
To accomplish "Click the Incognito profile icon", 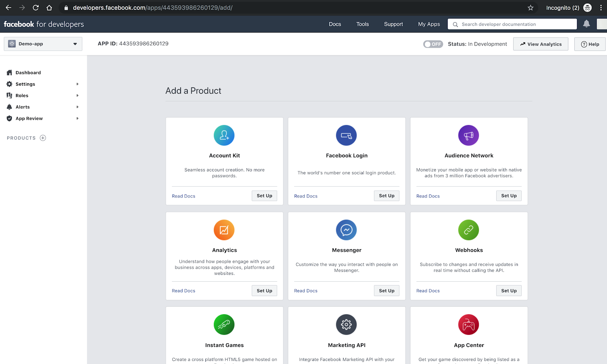I will click(587, 8).
